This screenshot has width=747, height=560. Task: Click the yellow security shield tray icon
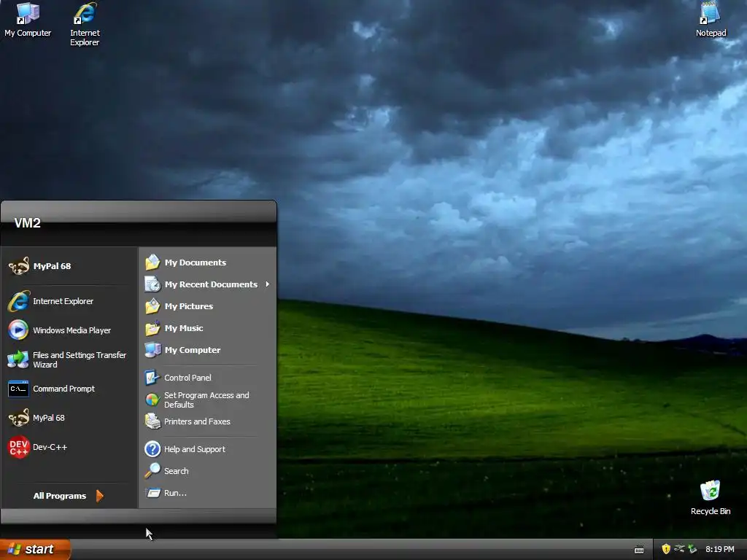pyautogui.click(x=666, y=549)
